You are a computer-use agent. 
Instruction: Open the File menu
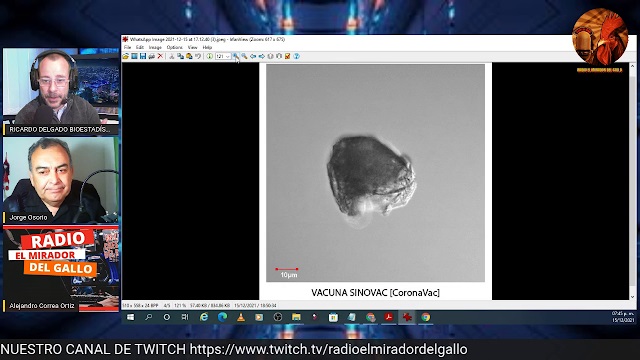click(128, 47)
